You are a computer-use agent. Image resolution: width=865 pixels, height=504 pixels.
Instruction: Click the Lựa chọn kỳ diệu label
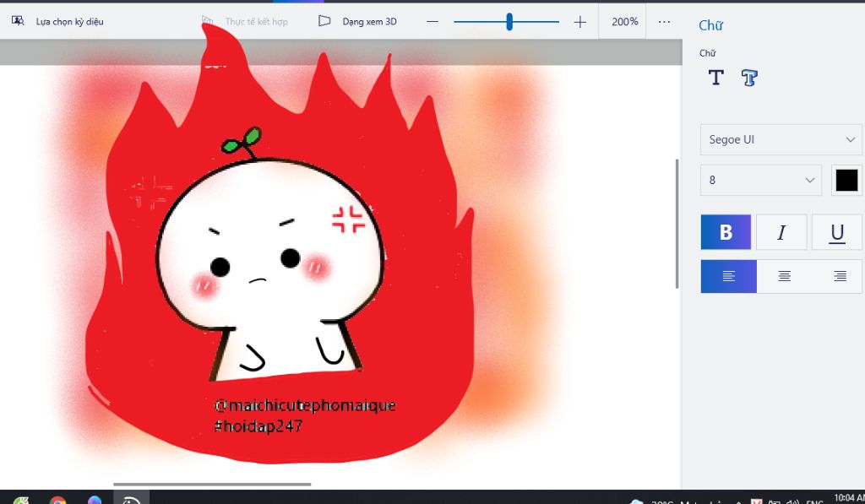click(x=69, y=21)
